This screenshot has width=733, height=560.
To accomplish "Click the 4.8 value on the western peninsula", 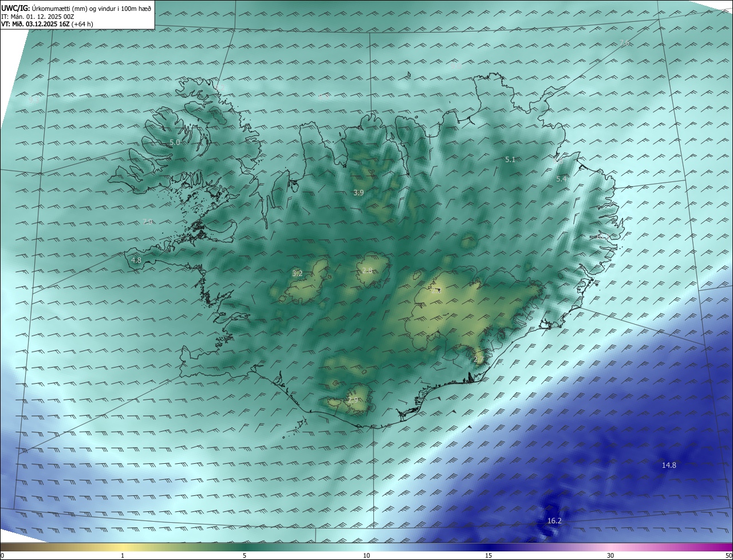I will pos(136,260).
